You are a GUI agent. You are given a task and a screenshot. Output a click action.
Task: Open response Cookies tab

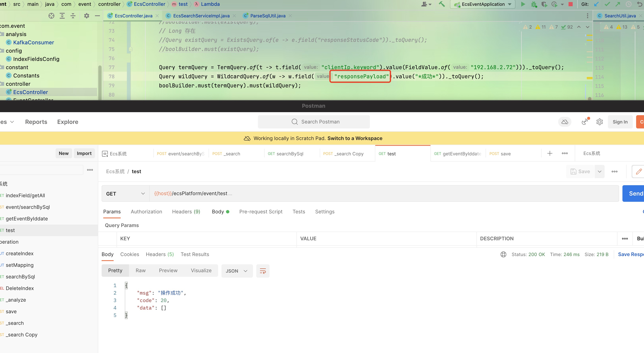(130, 254)
